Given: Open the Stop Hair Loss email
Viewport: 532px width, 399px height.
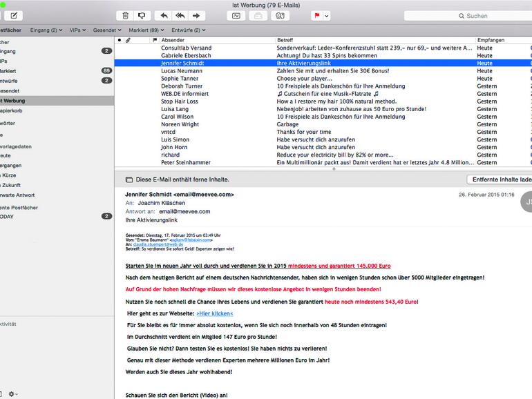Looking at the screenshot, I should [x=323, y=101].
